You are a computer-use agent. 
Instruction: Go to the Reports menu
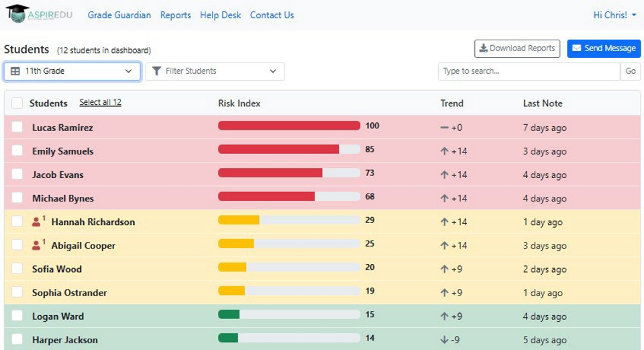(x=175, y=15)
